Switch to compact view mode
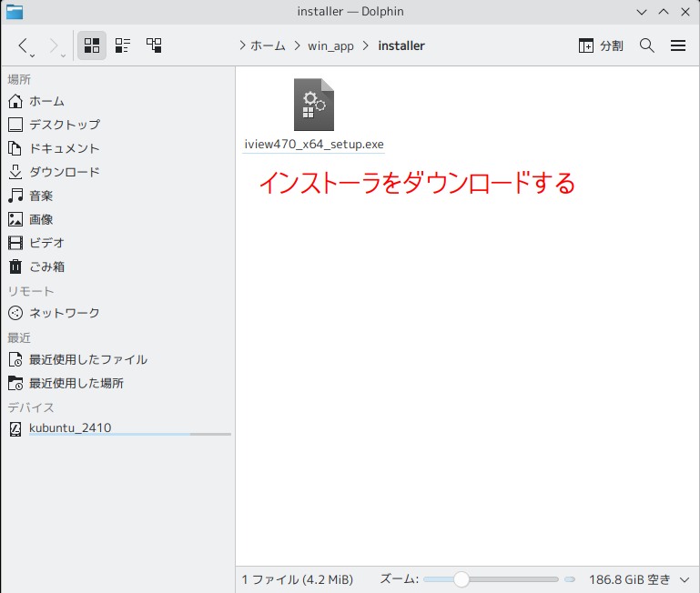The image size is (700, 593). click(123, 45)
